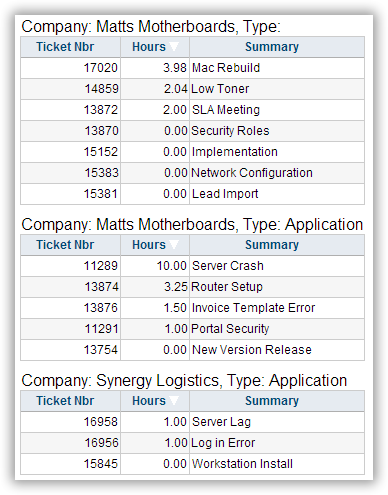Select ticket number 15152

click(101, 152)
